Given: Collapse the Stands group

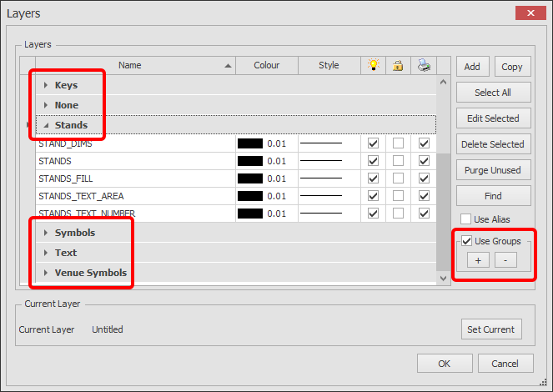Looking at the screenshot, I should click(x=46, y=125).
